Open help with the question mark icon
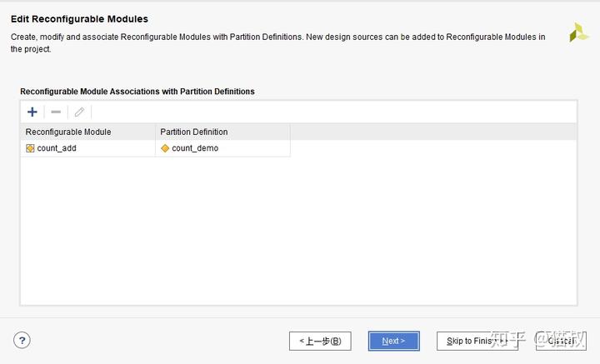This screenshot has width=600, height=364. [x=22, y=340]
